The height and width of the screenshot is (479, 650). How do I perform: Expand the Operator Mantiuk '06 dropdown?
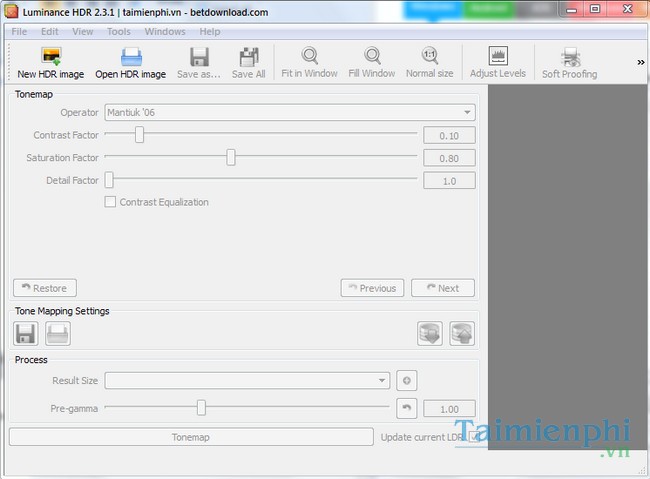289,113
